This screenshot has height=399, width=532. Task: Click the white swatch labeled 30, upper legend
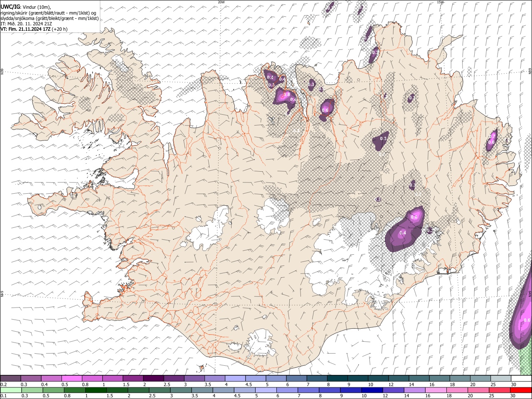pyautogui.click(x=521, y=378)
